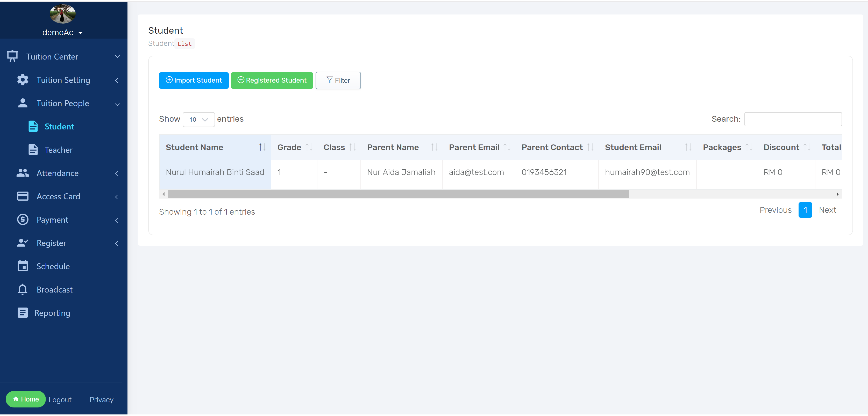
Task: Click the Total column header
Action: (831, 147)
